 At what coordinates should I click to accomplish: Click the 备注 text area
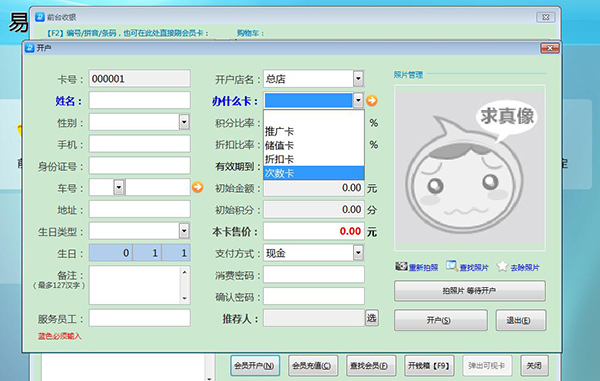135,285
